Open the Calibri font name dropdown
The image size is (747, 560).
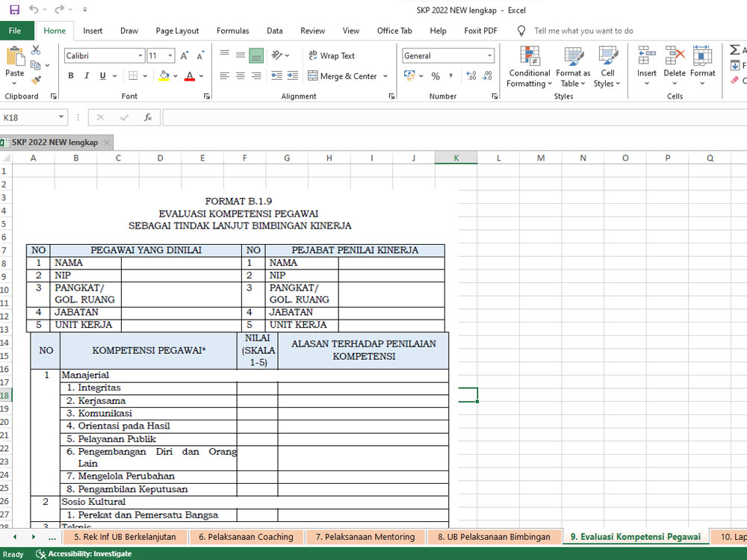coord(140,56)
